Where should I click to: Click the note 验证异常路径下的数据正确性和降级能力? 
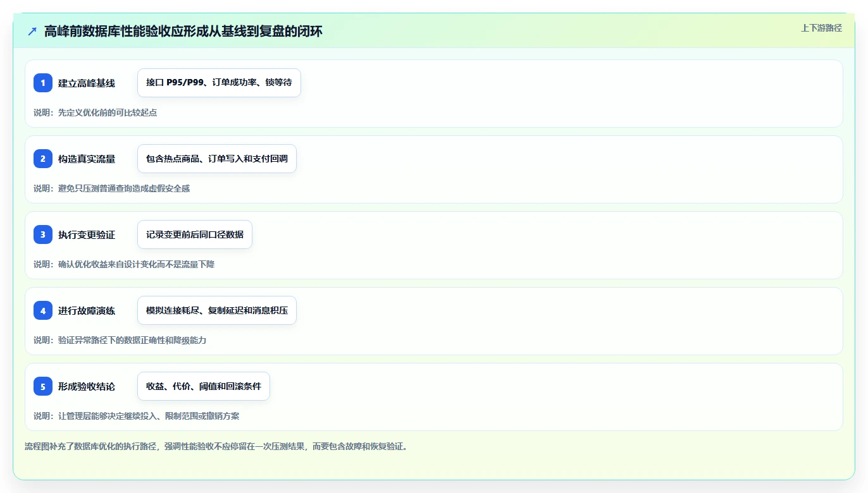[132, 340]
